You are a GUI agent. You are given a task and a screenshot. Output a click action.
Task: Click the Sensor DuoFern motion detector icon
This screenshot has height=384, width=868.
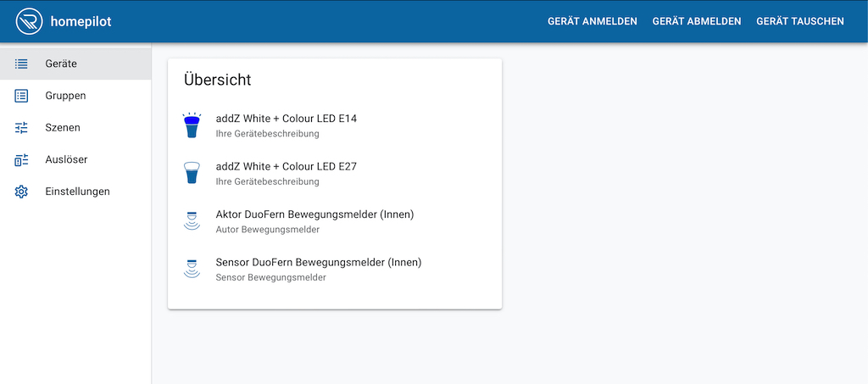[x=192, y=269]
